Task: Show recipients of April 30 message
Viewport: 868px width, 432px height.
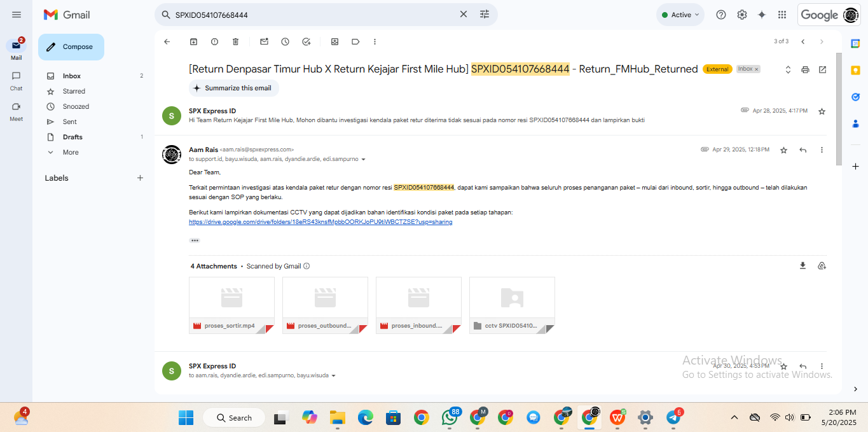Action: pyautogui.click(x=333, y=375)
